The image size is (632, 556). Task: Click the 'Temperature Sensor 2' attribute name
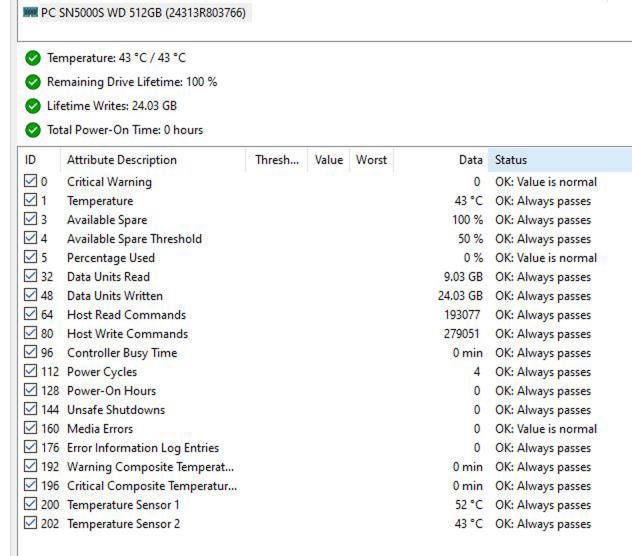tap(123, 524)
